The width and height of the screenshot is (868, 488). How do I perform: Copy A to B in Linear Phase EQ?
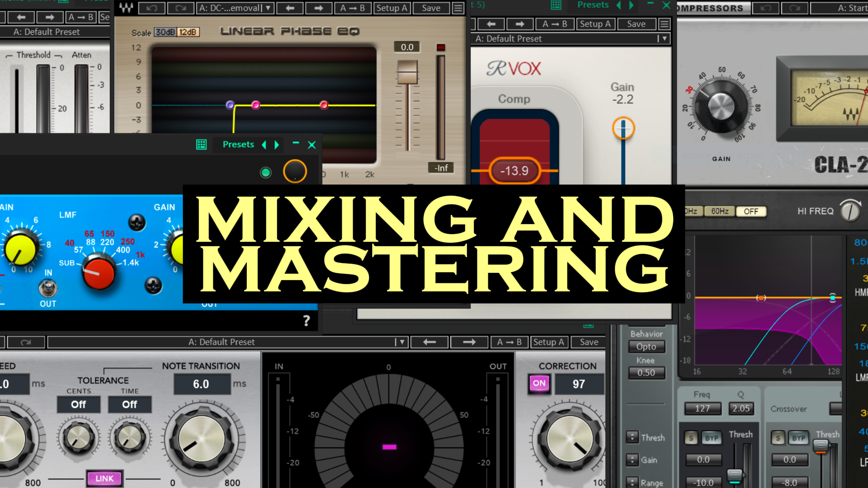pyautogui.click(x=353, y=8)
